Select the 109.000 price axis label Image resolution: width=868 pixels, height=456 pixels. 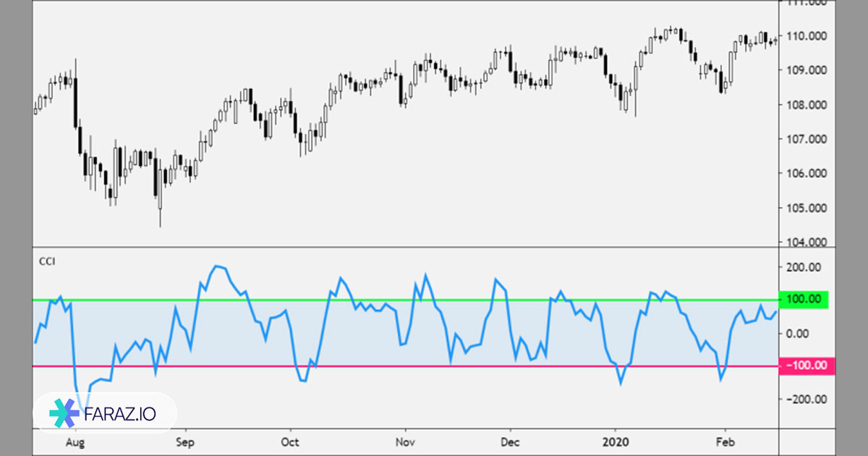pos(805,71)
